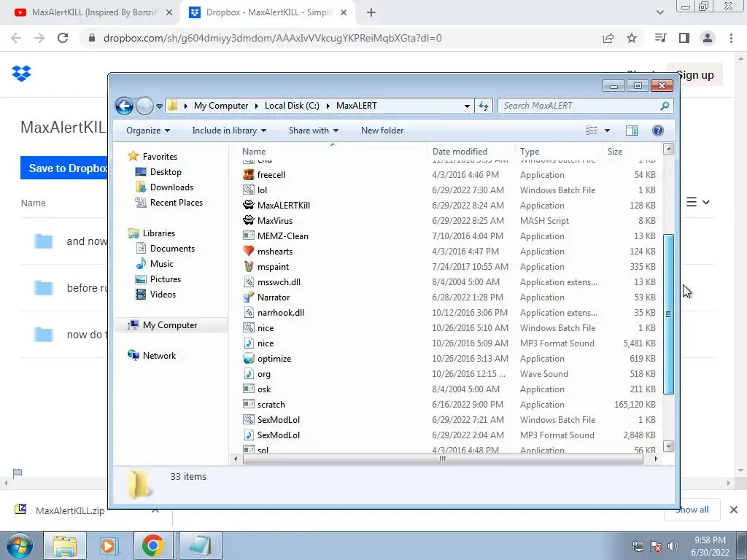The width and height of the screenshot is (747, 560).
Task: Click Save to Dropbox button
Action: click(x=65, y=168)
